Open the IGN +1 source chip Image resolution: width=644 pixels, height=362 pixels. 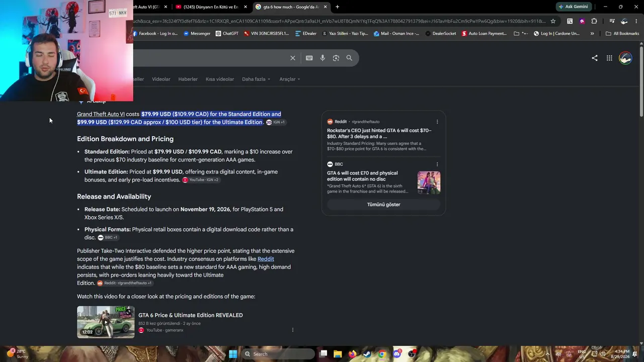click(276, 122)
